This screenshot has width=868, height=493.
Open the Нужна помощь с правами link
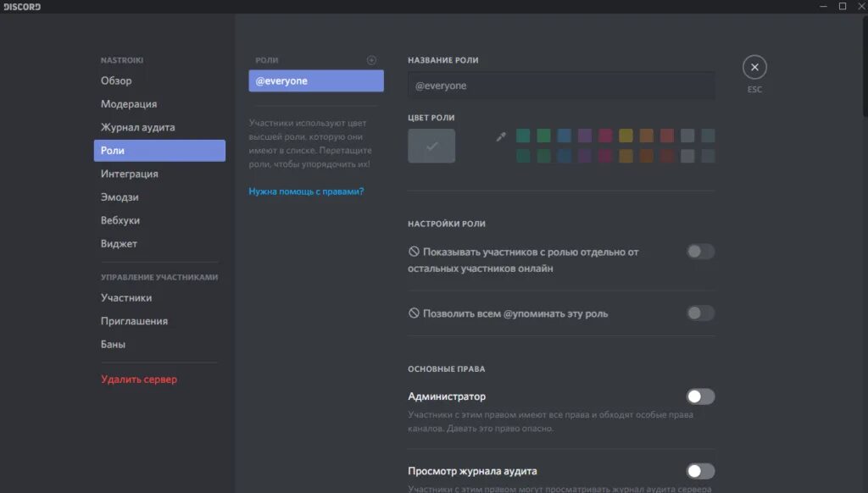[x=306, y=191]
